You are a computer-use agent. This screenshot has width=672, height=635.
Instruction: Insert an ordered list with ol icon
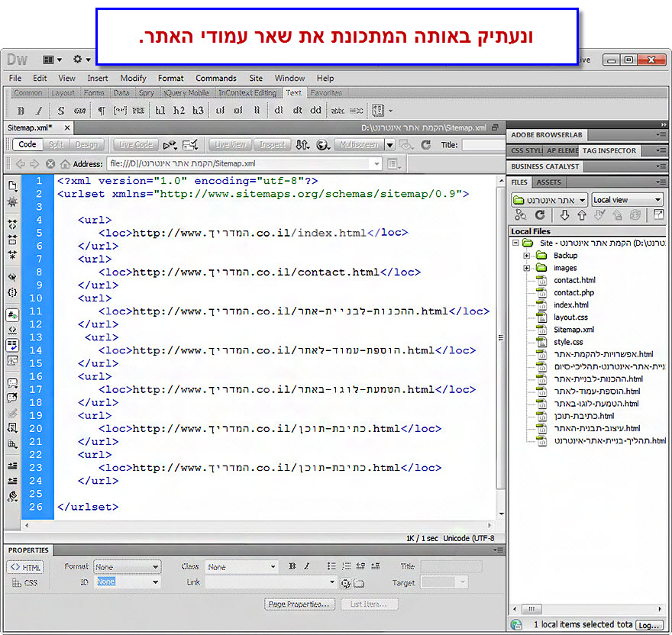click(x=237, y=111)
